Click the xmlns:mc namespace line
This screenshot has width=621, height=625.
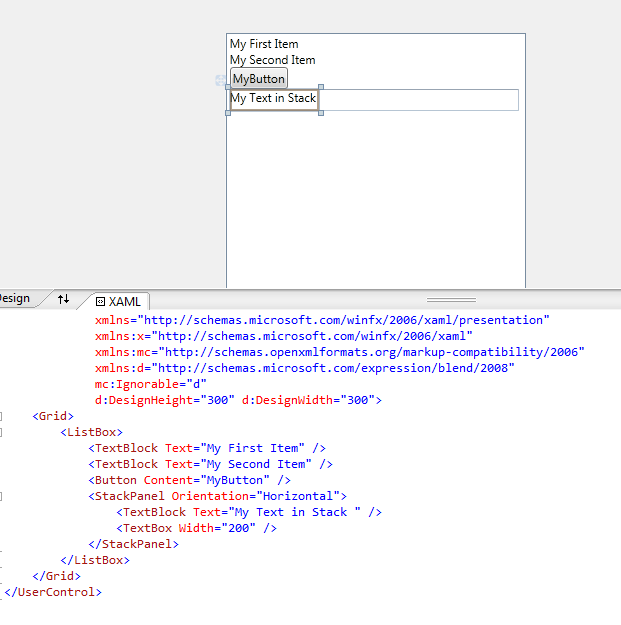pos(340,352)
